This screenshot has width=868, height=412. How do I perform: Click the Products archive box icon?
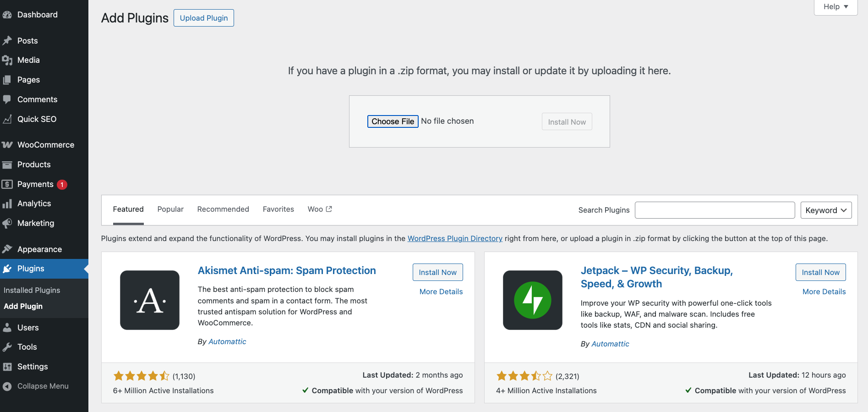coord(7,165)
